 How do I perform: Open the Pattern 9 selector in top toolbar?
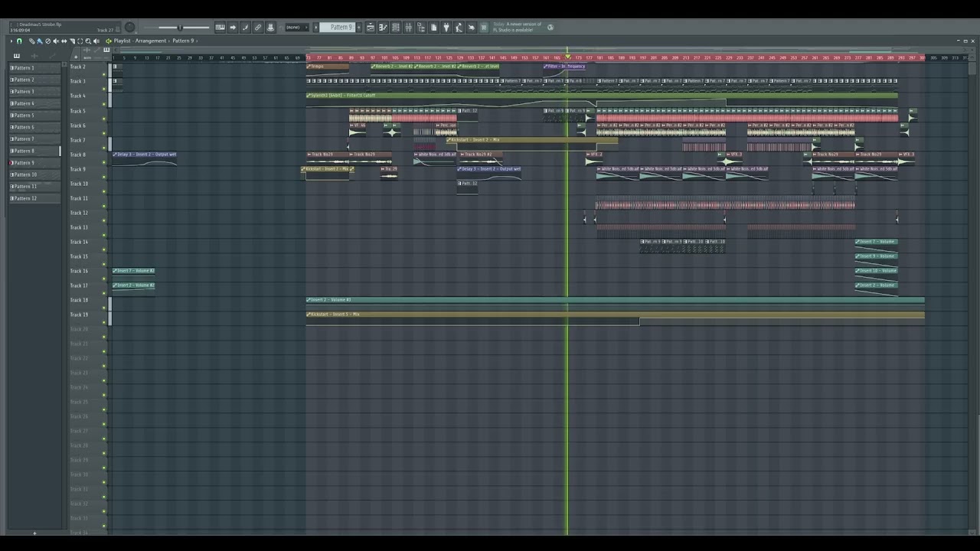(x=337, y=27)
